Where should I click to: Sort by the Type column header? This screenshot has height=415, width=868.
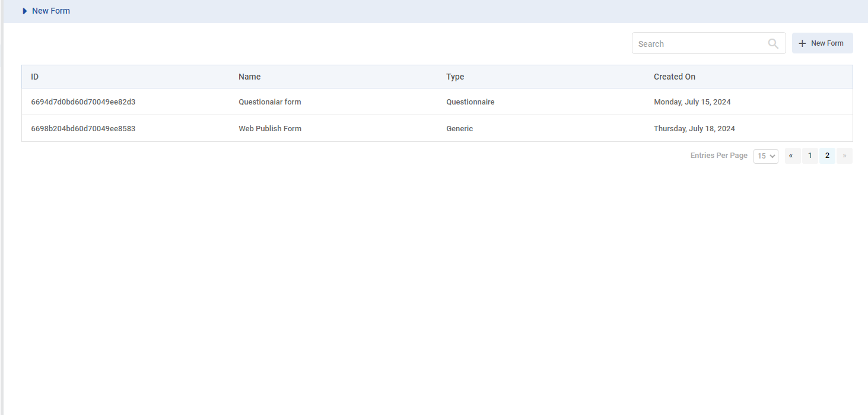[x=455, y=77]
